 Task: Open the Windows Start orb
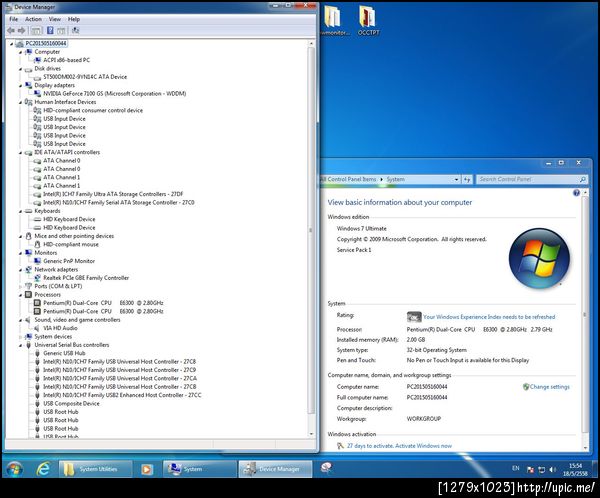click(15, 469)
